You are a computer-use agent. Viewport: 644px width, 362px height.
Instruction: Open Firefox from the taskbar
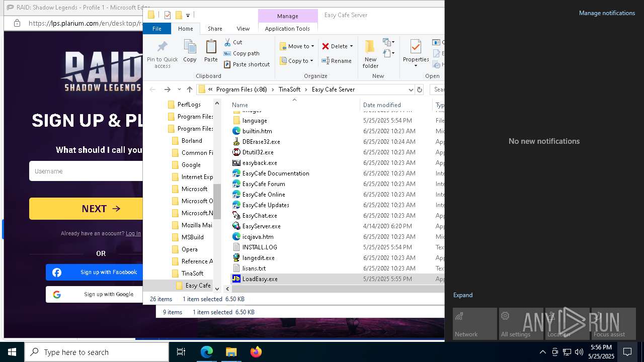[x=256, y=352]
